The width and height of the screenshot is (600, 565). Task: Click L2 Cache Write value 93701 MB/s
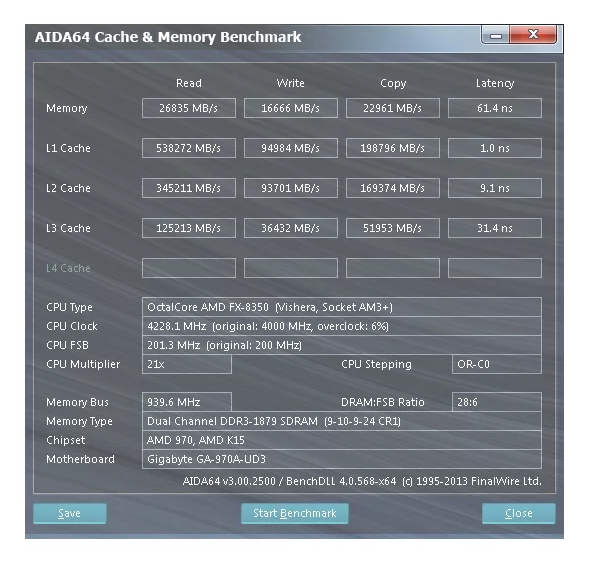291,188
